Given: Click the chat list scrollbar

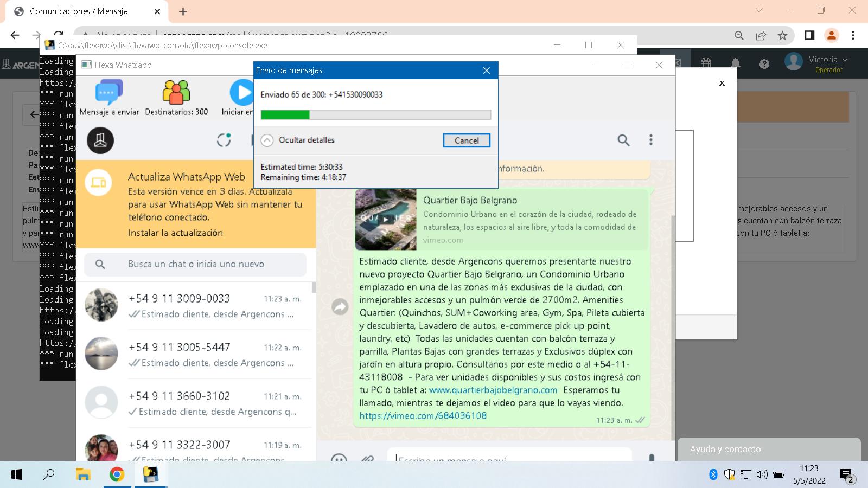Looking at the screenshot, I should click(x=314, y=287).
